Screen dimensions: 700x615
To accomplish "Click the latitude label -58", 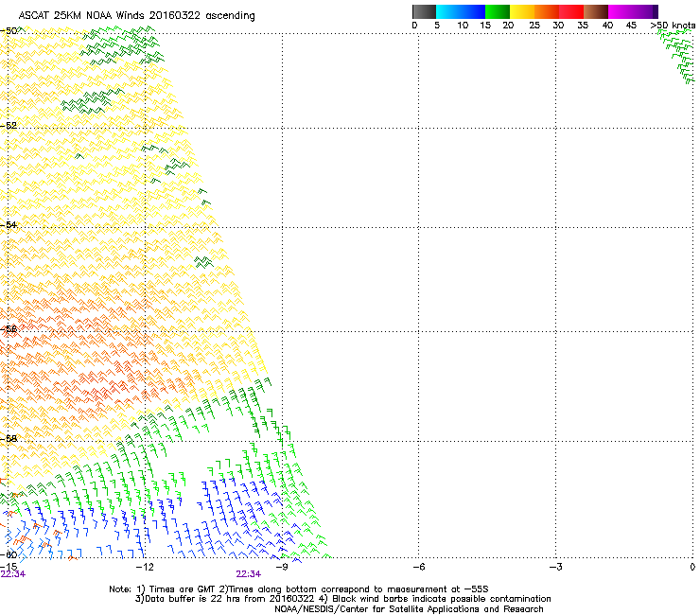I will coord(9,439).
